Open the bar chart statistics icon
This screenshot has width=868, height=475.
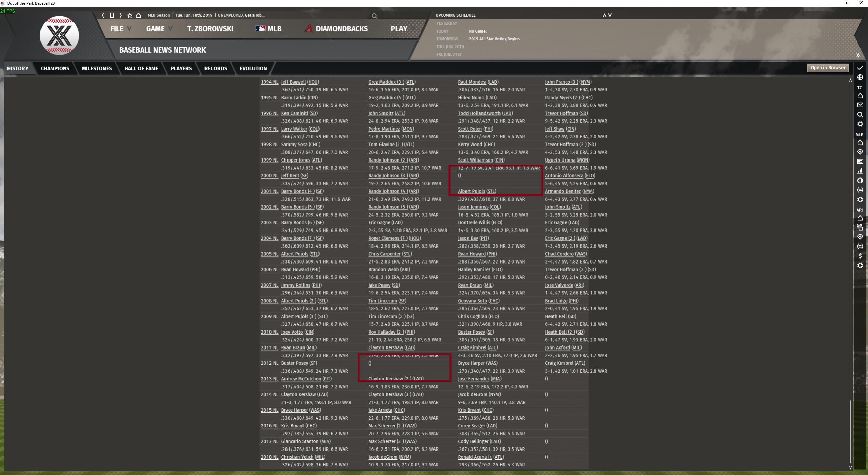click(860, 171)
